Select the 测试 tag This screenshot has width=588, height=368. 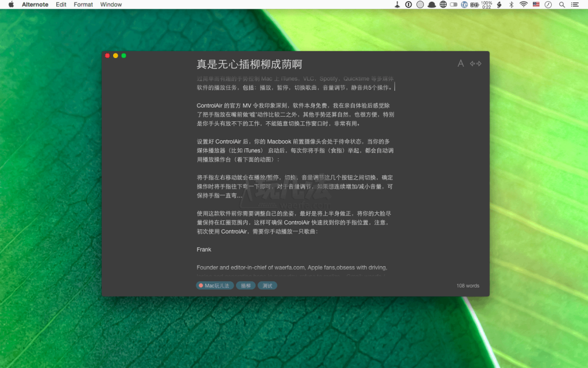point(268,286)
